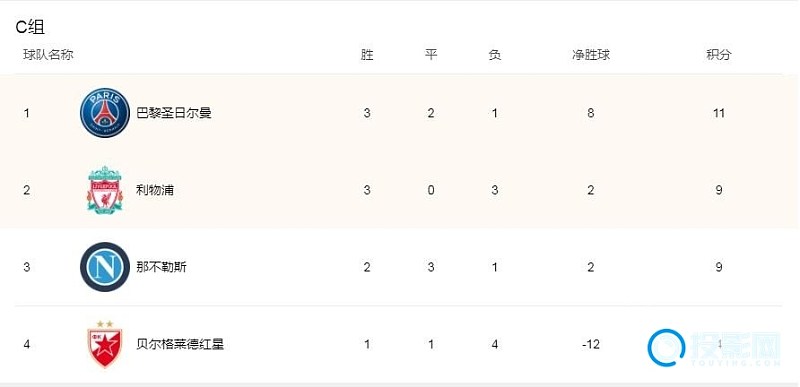The image size is (800, 387).
Task: Open the 巴黎圣日尔曼 team link
Action: 174,113
